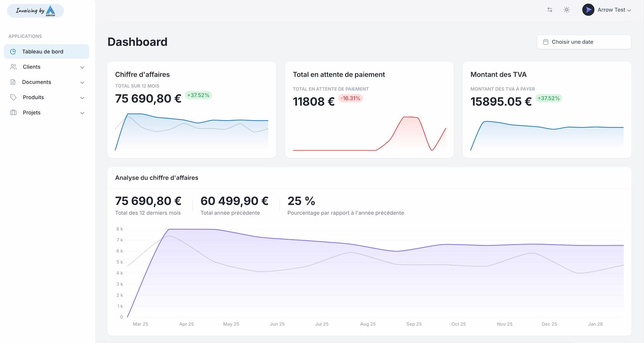Toggle the theme with the sun icon

click(566, 10)
